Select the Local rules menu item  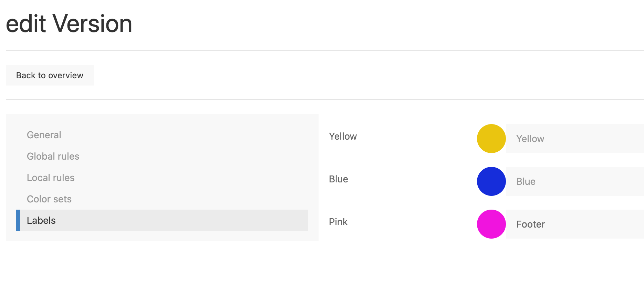51,178
